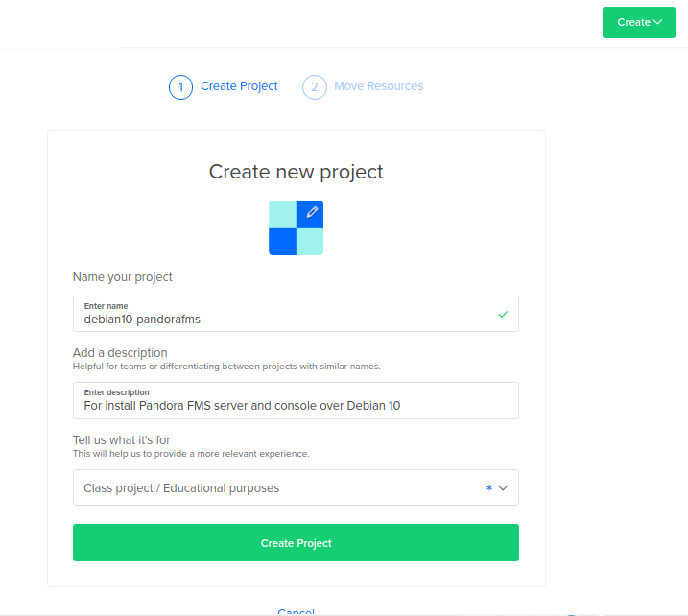The height and width of the screenshot is (616, 688).
Task: Expand the purpose dropdown chevron arrow
Action: click(x=503, y=487)
